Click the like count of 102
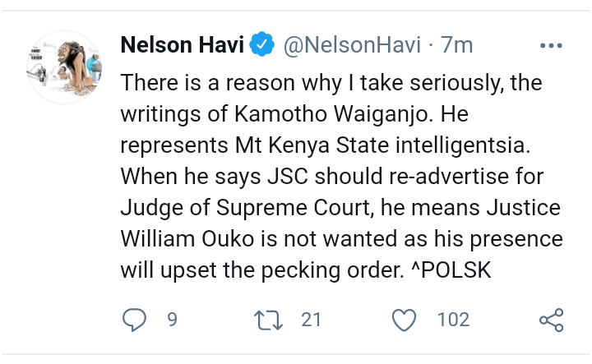 (x=452, y=320)
